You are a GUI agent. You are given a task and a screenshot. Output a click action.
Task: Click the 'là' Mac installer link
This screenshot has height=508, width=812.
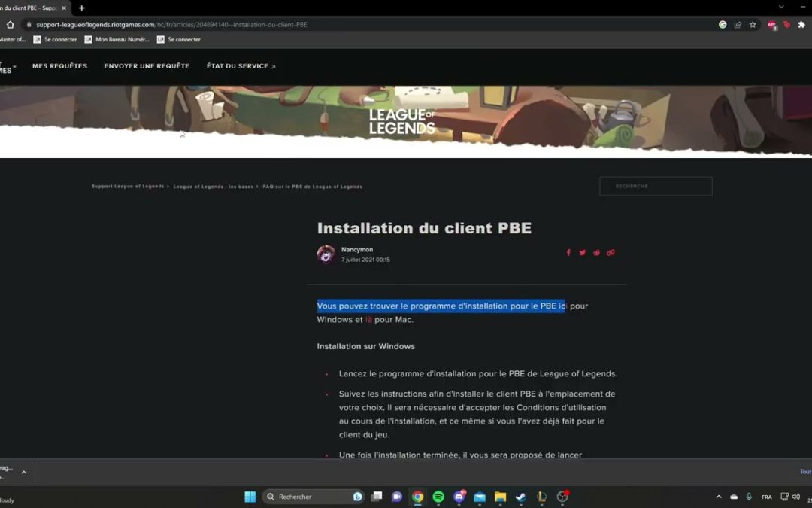(x=368, y=319)
